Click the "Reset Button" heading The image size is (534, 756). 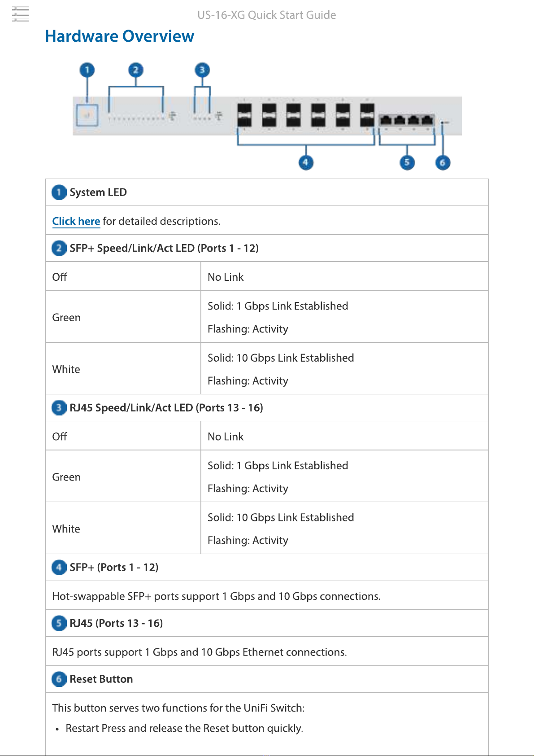pyautogui.click(x=101, y=679)
